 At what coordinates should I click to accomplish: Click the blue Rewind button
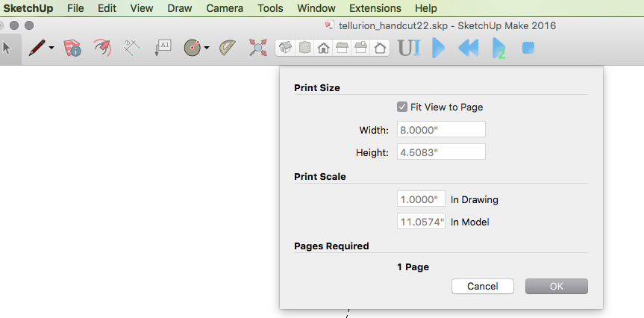(x=469, y=48)
